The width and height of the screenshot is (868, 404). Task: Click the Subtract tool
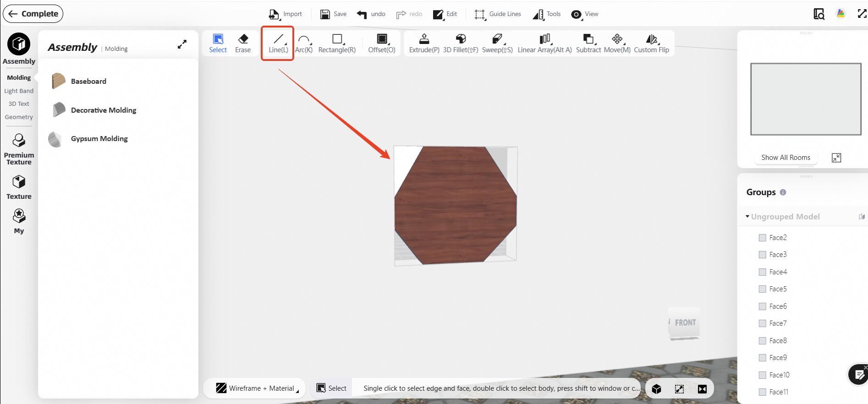pyautogui.click(x=588, y=44)
